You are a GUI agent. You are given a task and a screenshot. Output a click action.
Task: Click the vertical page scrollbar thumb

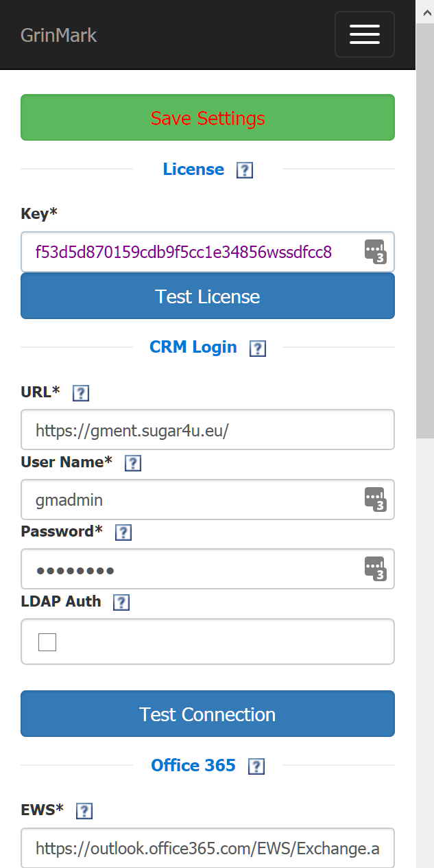[x=425, y=231]
